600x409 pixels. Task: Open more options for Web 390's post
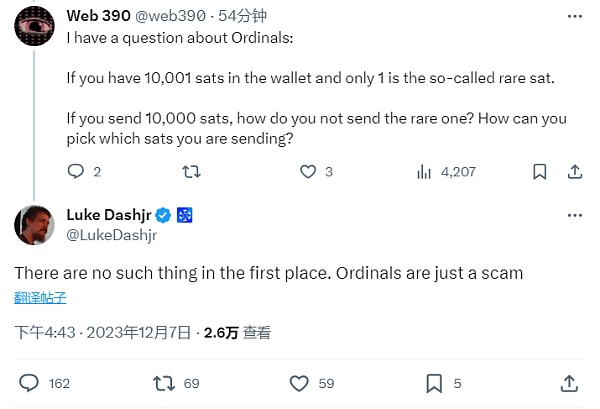tap(573, 17)
